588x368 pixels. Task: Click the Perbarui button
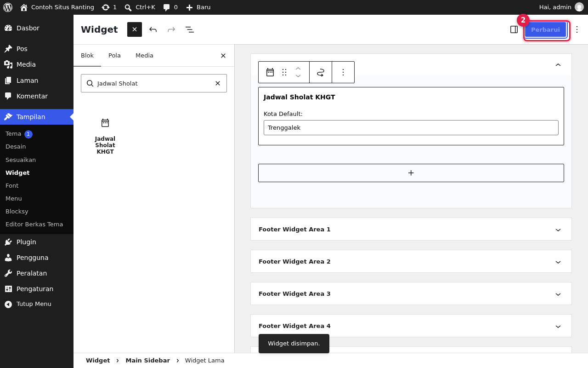(545, 29)
